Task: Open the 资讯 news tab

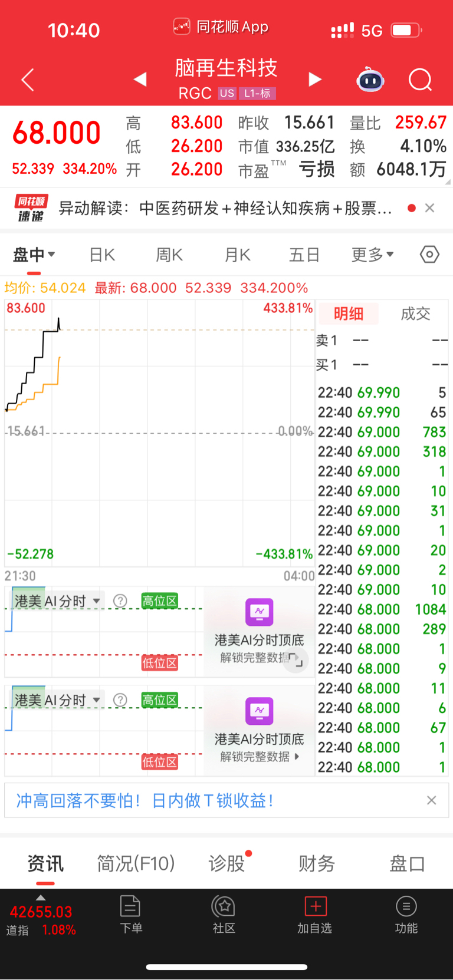Action: [x=45, y=863]
